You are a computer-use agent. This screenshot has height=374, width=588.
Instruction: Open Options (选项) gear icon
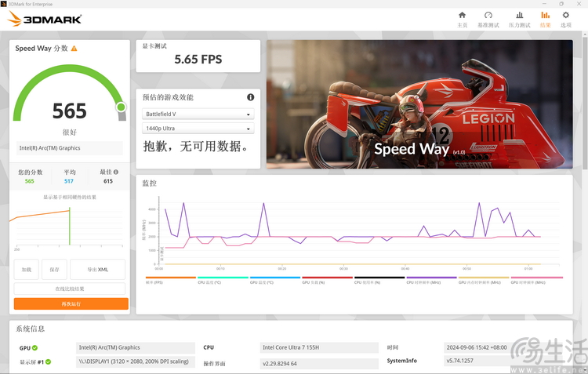[565, 16]
